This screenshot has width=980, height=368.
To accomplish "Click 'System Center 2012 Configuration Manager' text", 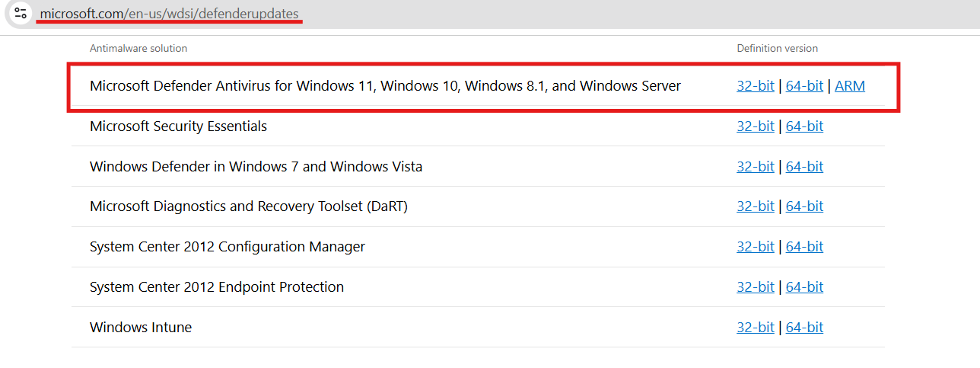I will (228, 247).
